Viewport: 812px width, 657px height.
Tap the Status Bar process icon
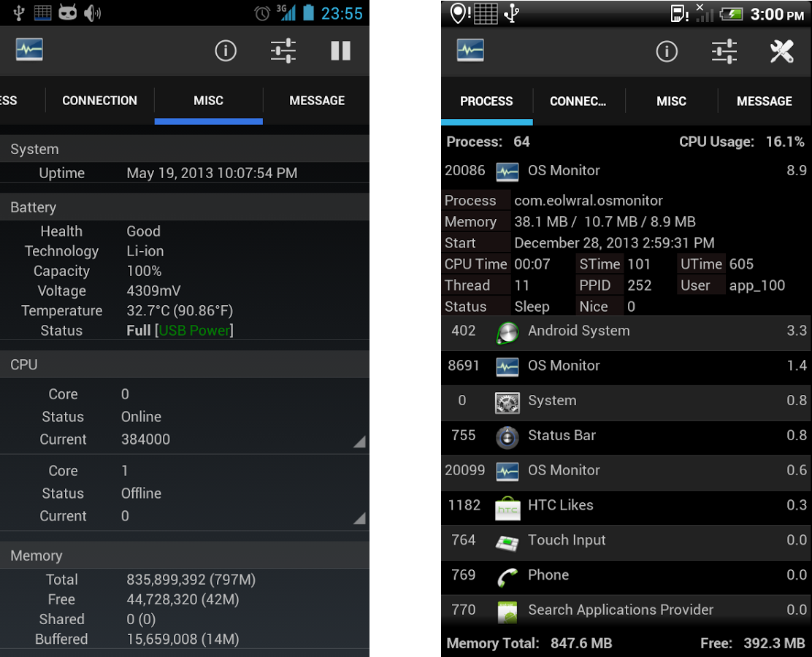pyautogui.click(x=507, y=437)
